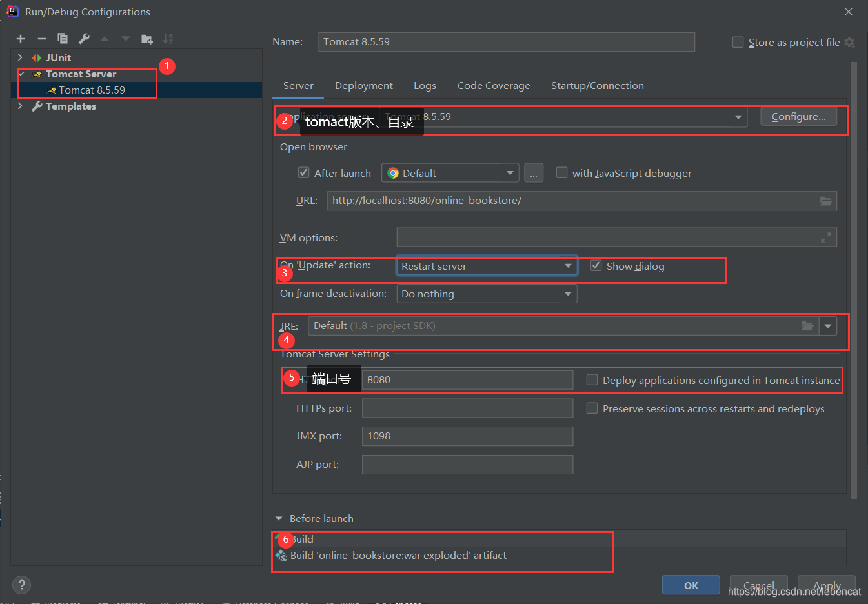Image resolution: width=868 pixels, height=604 pixels.
Task: Click the Configure... button
Action: click(798, 116)
